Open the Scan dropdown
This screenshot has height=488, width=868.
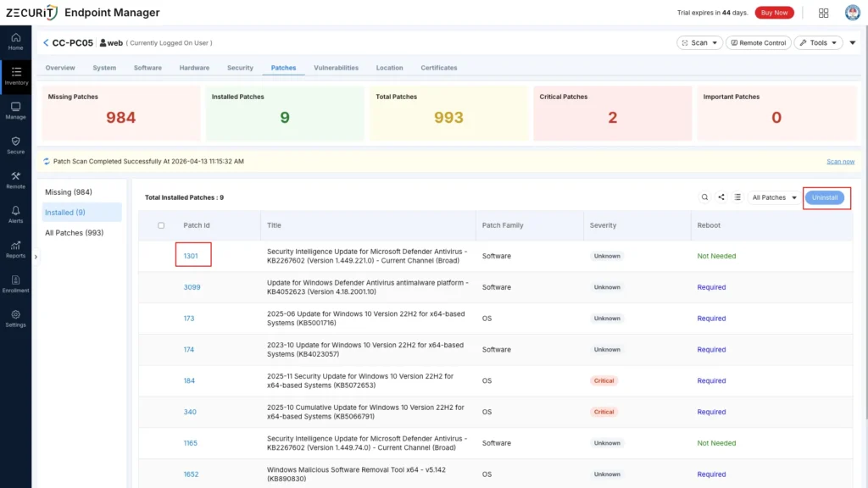coord(699,42)
